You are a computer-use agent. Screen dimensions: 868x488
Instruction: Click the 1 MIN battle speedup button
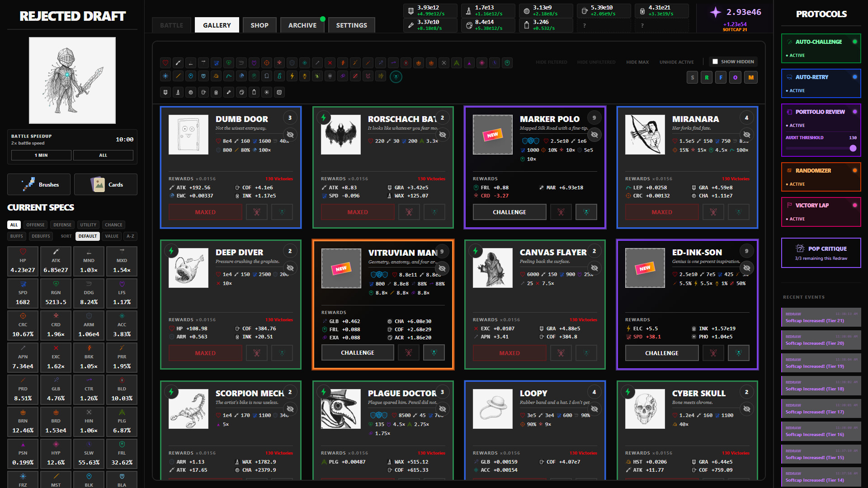(41, 155)
